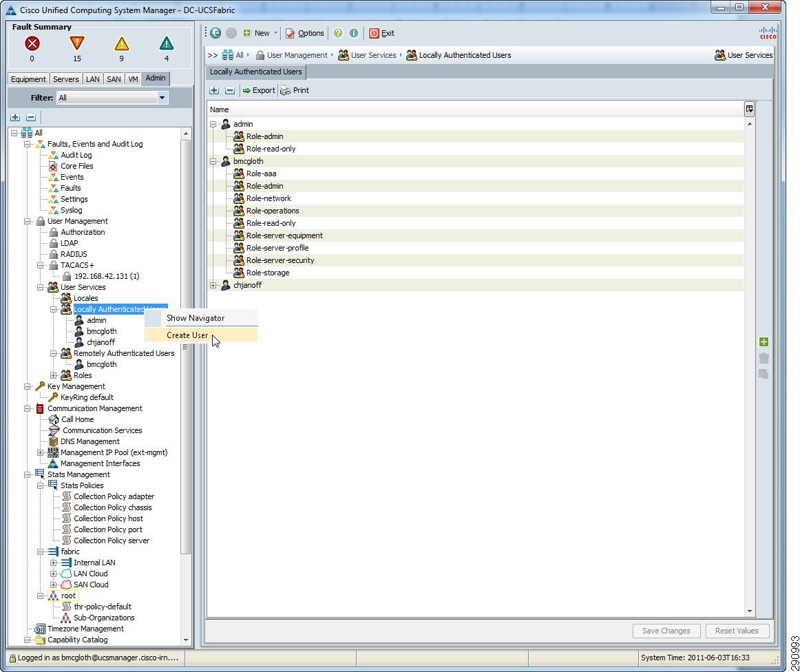
Task: Collapse Remotely Authenticated Users node
Action: pyautogui.click(x=53, y=354)
